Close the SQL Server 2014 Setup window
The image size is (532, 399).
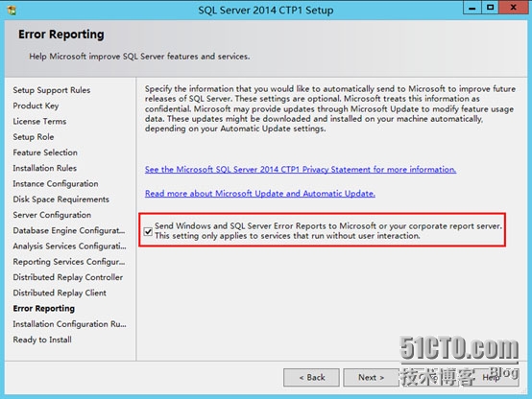coord(514,8)
